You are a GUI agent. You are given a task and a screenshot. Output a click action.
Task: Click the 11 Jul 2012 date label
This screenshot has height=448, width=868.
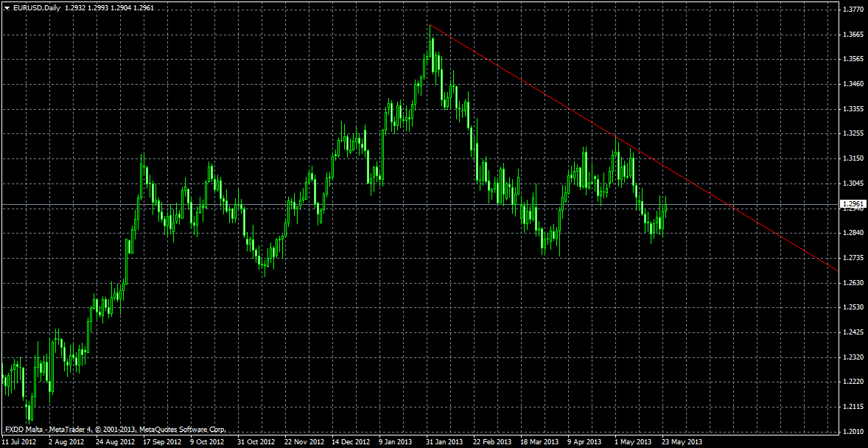click(x=20, y=442)
